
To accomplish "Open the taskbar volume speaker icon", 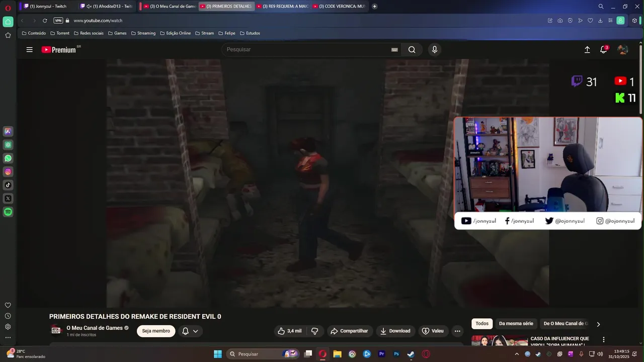I will [x=600, y=354].
